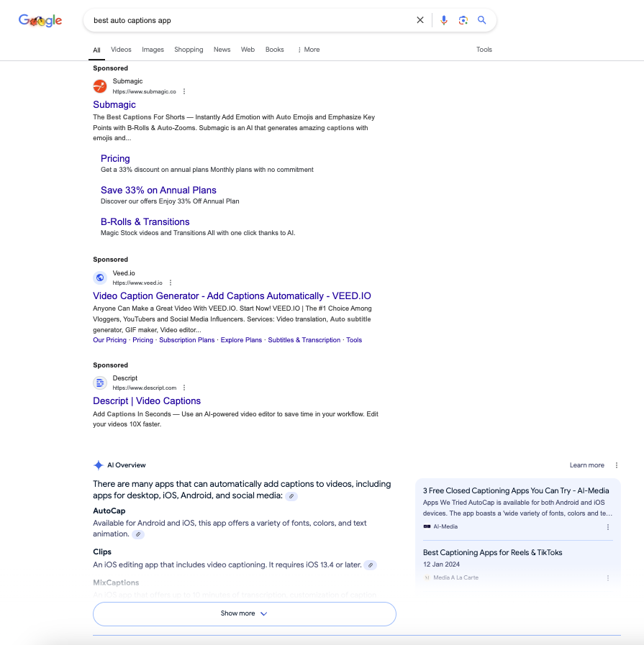The height and width of the screenshot is (645, 644).
Task: Open Descript | Video Captions link
Action: (147, 401)
